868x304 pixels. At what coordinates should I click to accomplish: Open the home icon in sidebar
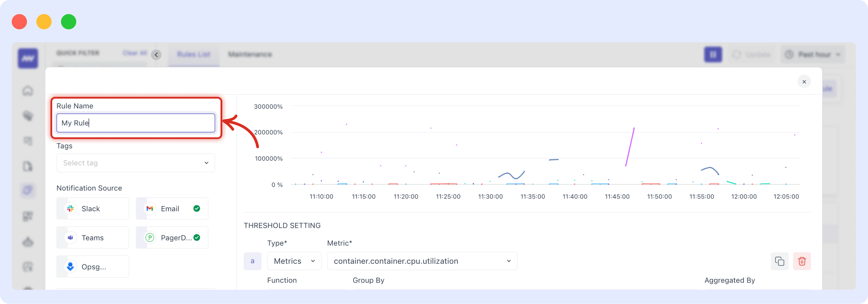tap(28, 91)
